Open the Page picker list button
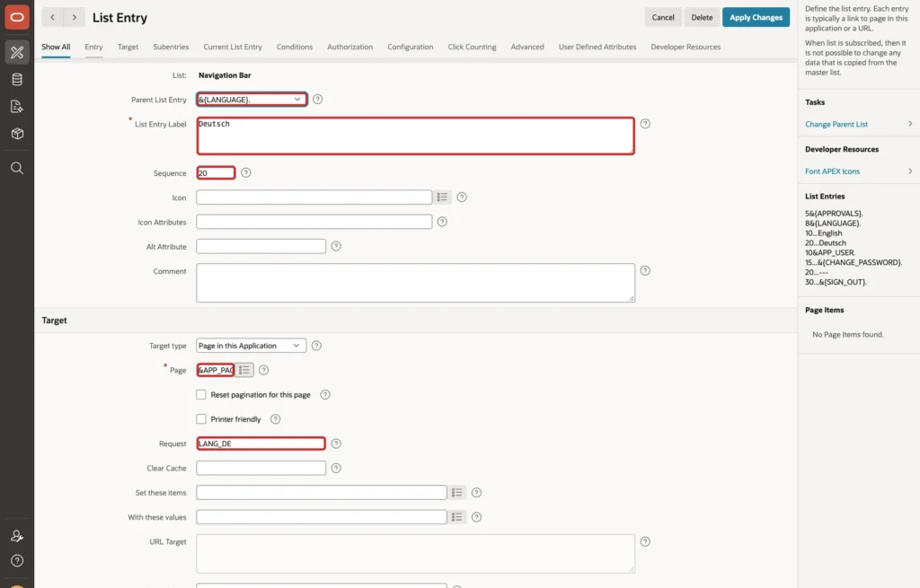Screen dimensions: 920x588 tap(244, 370)
